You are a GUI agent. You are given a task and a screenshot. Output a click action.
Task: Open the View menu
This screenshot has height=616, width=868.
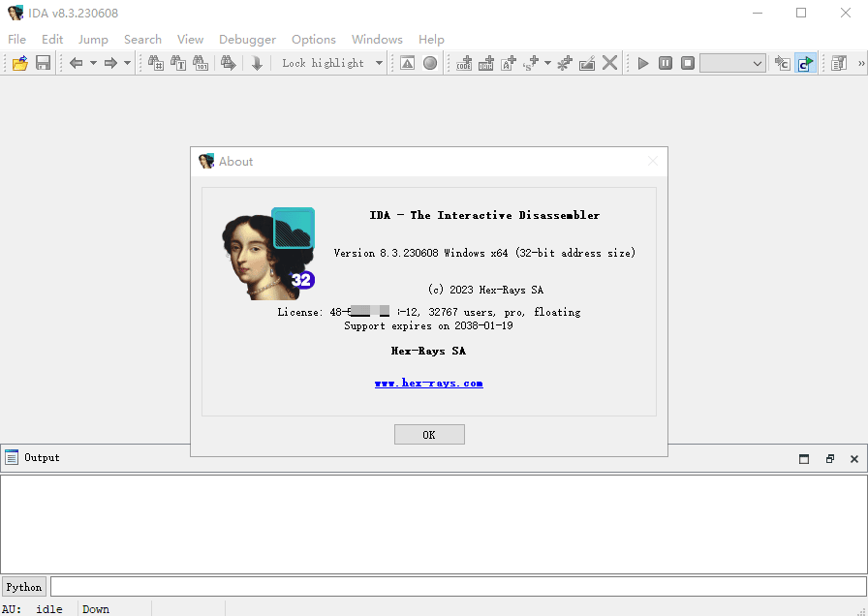click(x=191, y=40)
